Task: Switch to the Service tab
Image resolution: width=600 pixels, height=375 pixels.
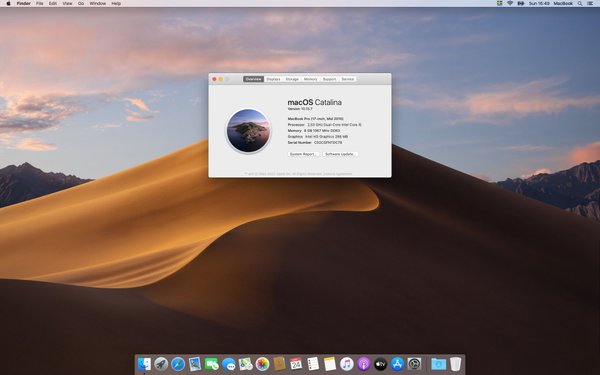Action: pyautogui.click(x=347, y=79)
